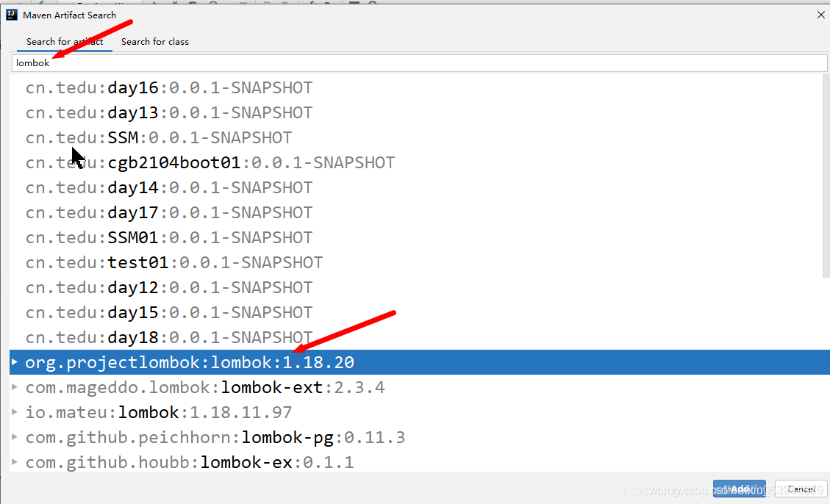This screenshot has height=504, width=830.
Task: Select the Search for artifact tab
Action: coord(65,42)
